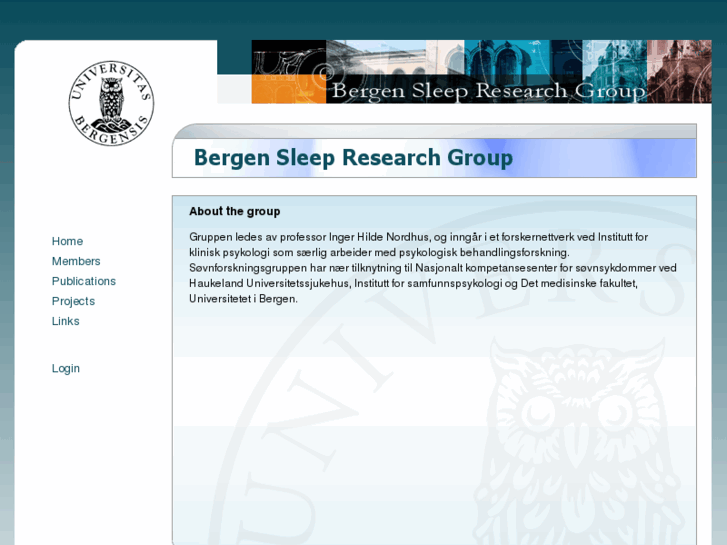Open the Home page link
727x545 pixels.
(x=67, y=241)
